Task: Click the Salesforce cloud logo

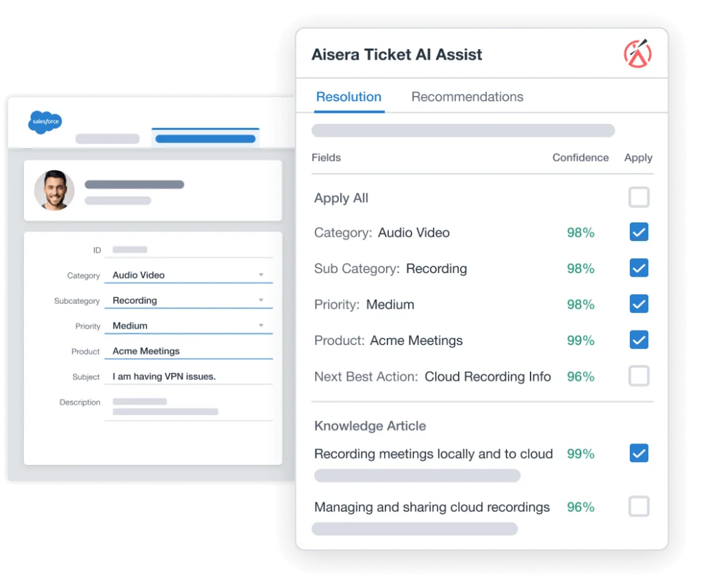Action: (45, 122)
